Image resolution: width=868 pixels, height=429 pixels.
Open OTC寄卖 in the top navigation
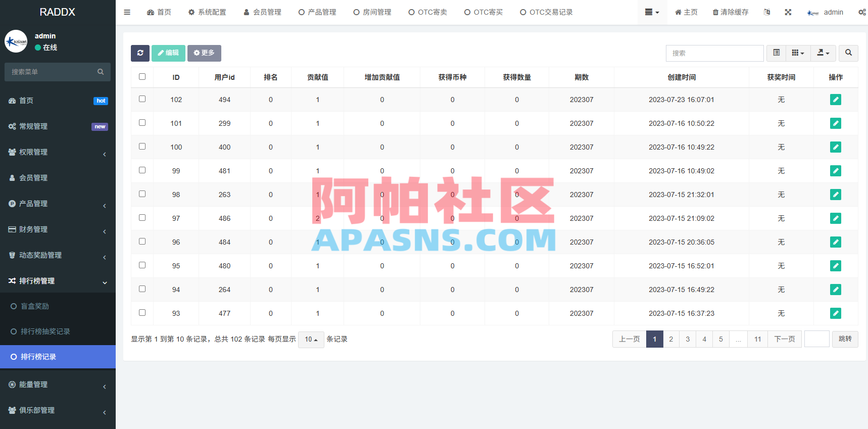pyautogui.click(x=428, y=12)
